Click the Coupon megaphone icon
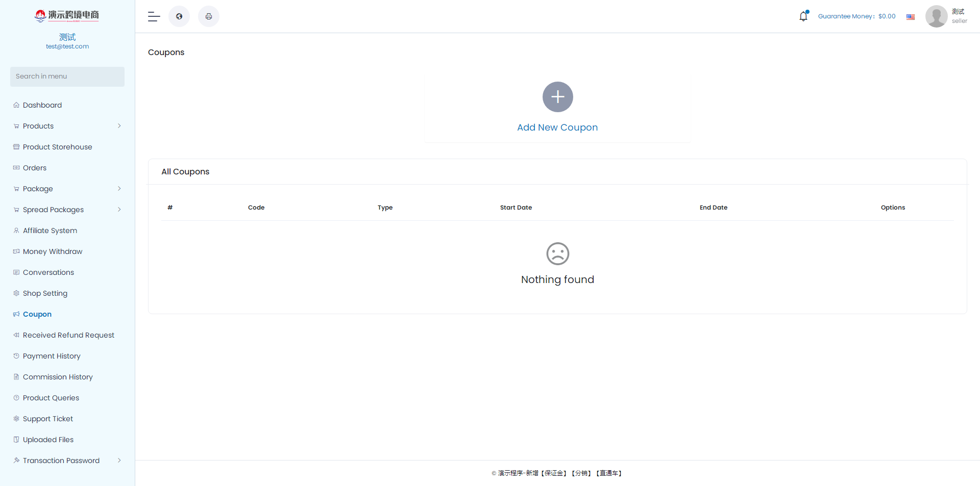The height and width of the screenshot is (486, 980). point(16,314)
